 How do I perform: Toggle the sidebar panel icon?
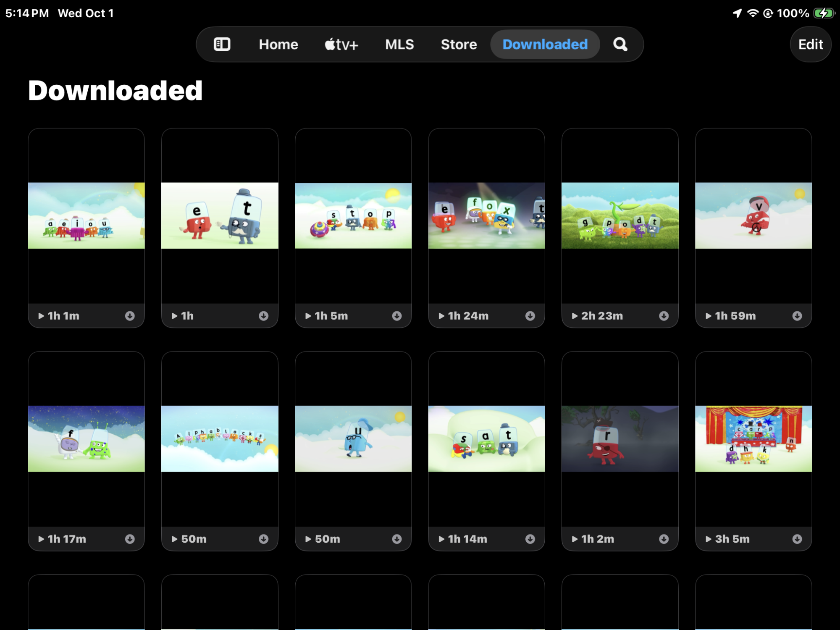click(x=222, y=44)
